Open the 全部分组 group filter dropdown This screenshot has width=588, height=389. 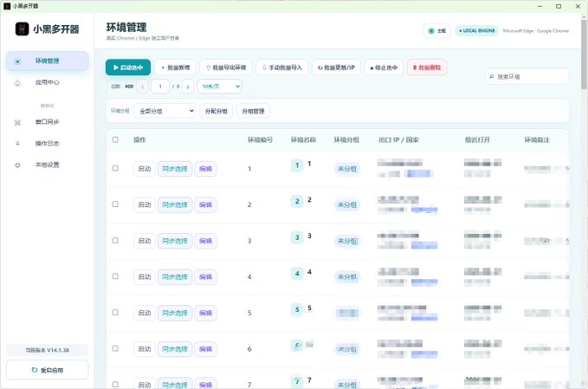[165, 111]
